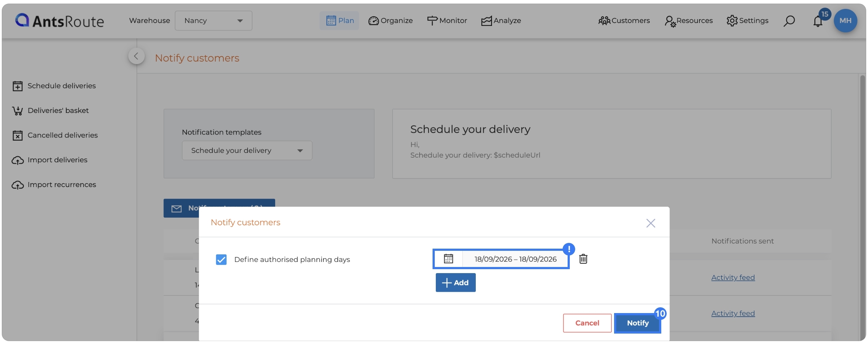Open Deliveries' basket in the sidebar
The image size is (868, 344).
(50, 110)
